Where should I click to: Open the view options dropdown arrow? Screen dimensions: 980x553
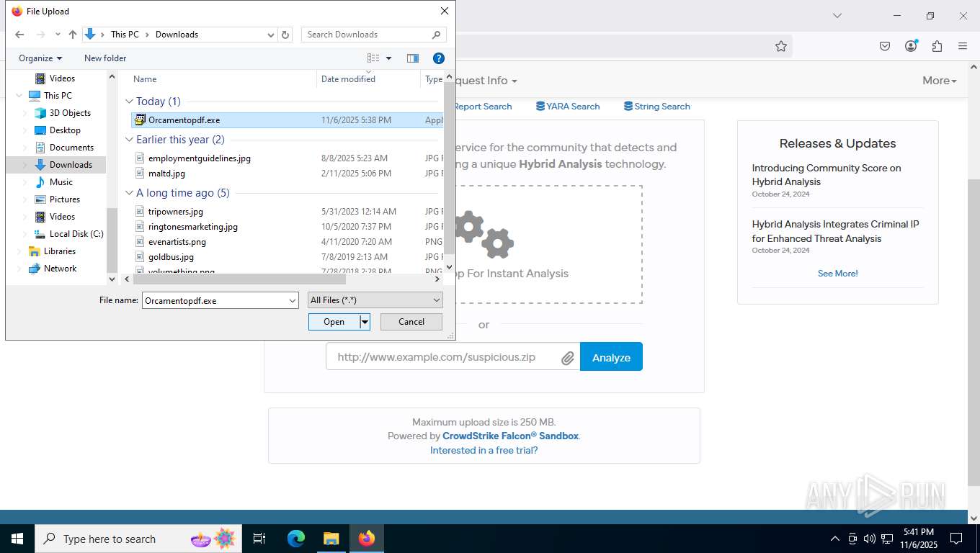pos(389,58)
